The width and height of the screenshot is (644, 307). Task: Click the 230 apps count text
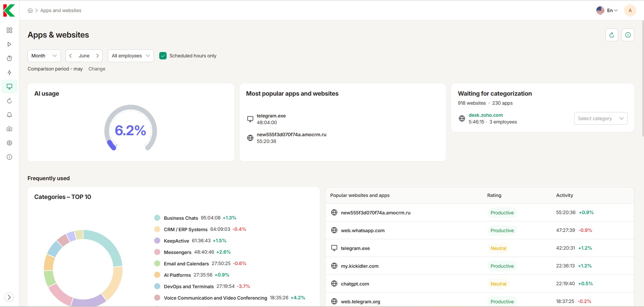(x=502, y=103)
